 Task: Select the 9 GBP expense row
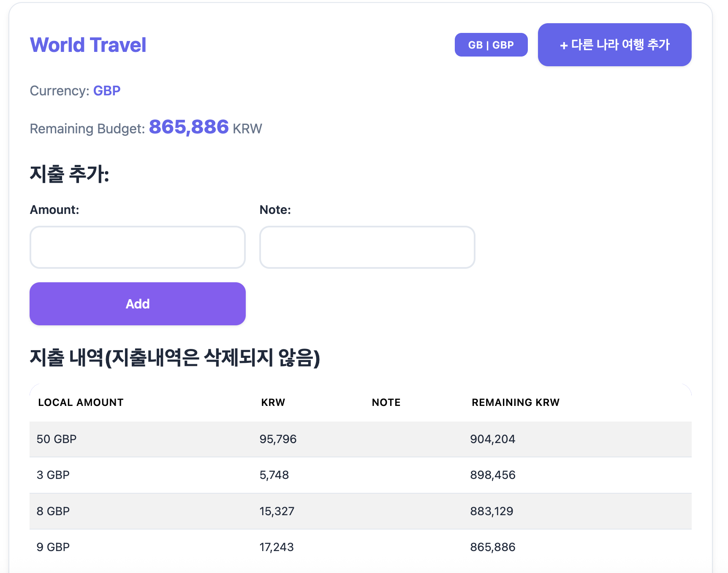[x=361, y=547]
